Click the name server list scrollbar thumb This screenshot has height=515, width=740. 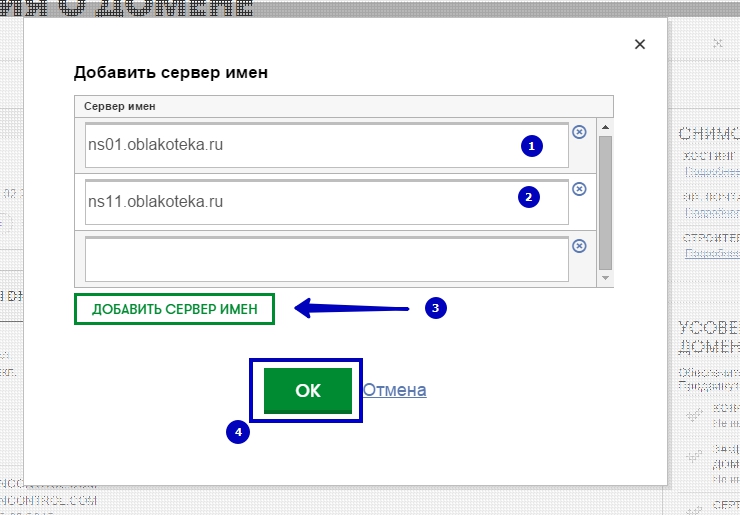[x=605, y=200]
